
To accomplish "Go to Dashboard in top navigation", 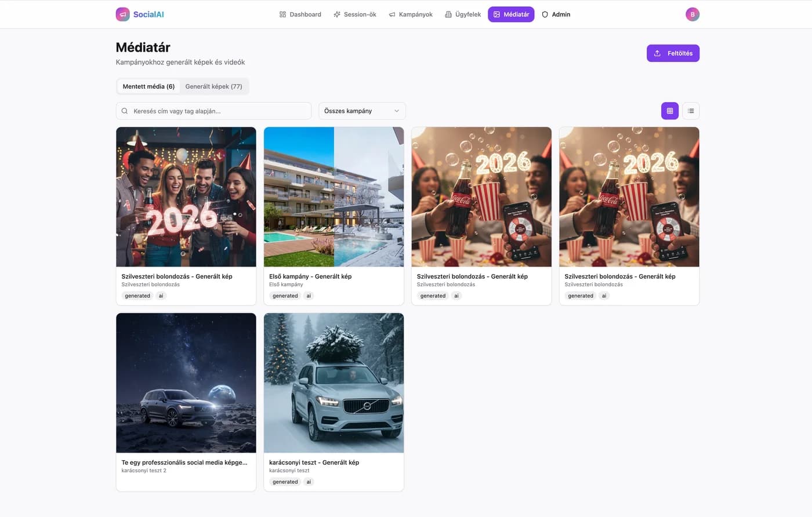I will [300, 14].
